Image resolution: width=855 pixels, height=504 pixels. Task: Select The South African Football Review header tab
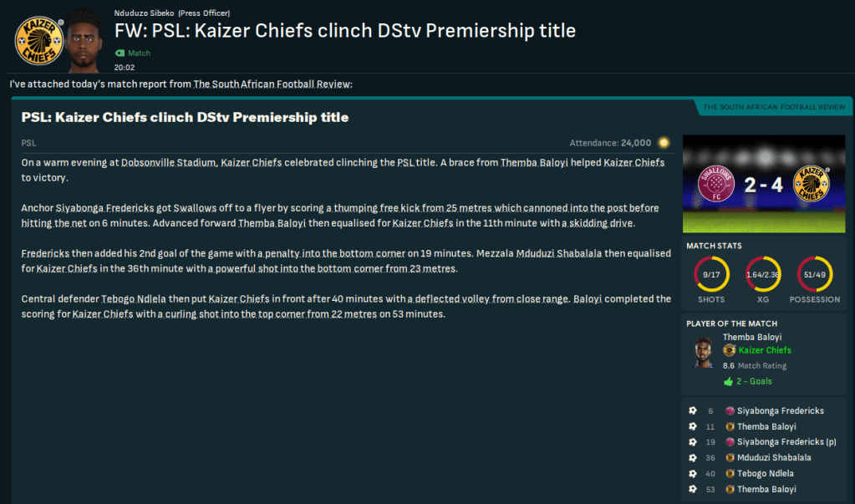[x=773, y=108]
